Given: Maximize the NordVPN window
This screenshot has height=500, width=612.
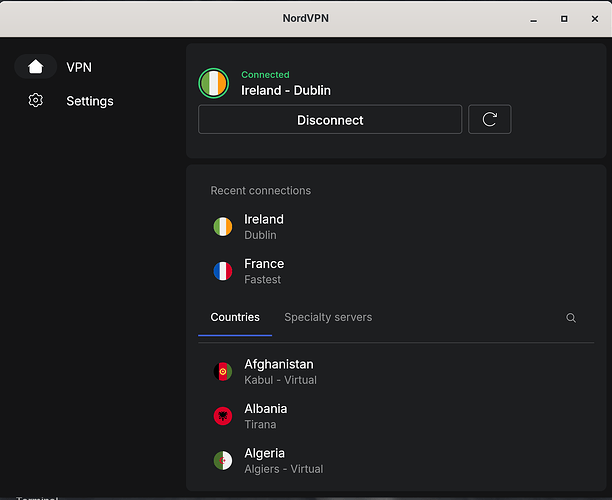Looking at the screenshot, I should (564, 19).
